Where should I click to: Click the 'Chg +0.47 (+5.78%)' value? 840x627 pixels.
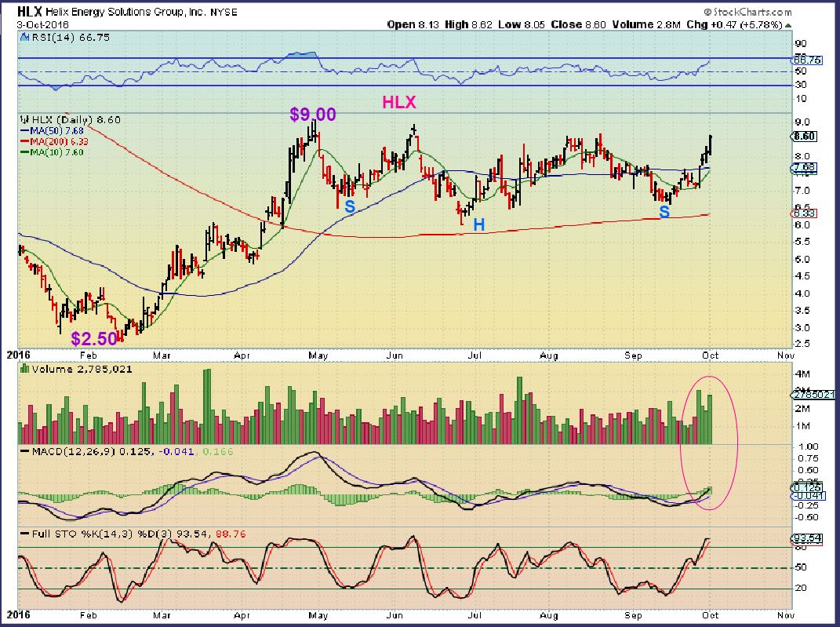(x=734, y=24)
